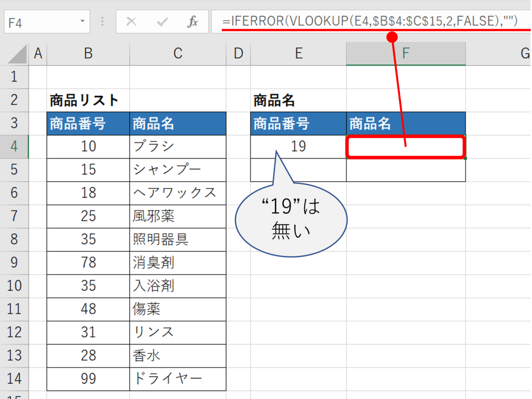
Task: Select the cell with product number 10
Action: click(x=88, y=147)
